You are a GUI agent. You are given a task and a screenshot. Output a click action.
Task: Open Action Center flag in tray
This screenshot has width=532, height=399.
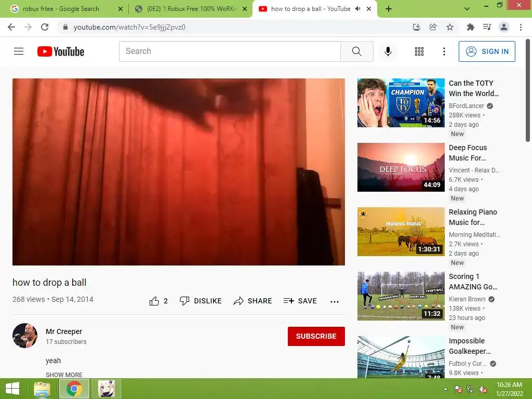(458, 389)
